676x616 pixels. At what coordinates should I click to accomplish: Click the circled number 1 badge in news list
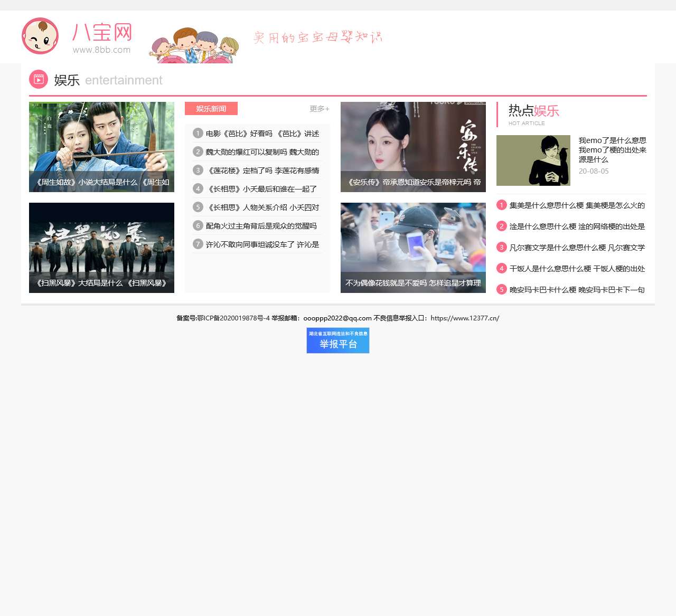pyautogui.click(x=198, y=134)
